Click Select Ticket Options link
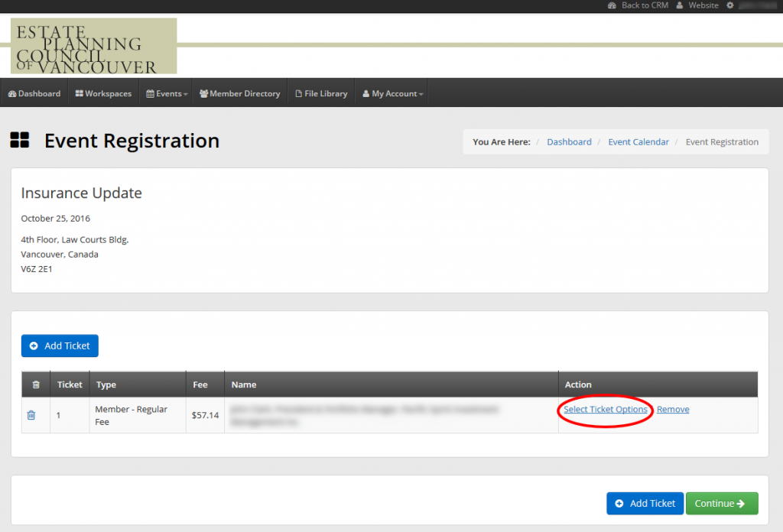The height and width of the screenshot is (532, 783). click(x=606, y=409)
